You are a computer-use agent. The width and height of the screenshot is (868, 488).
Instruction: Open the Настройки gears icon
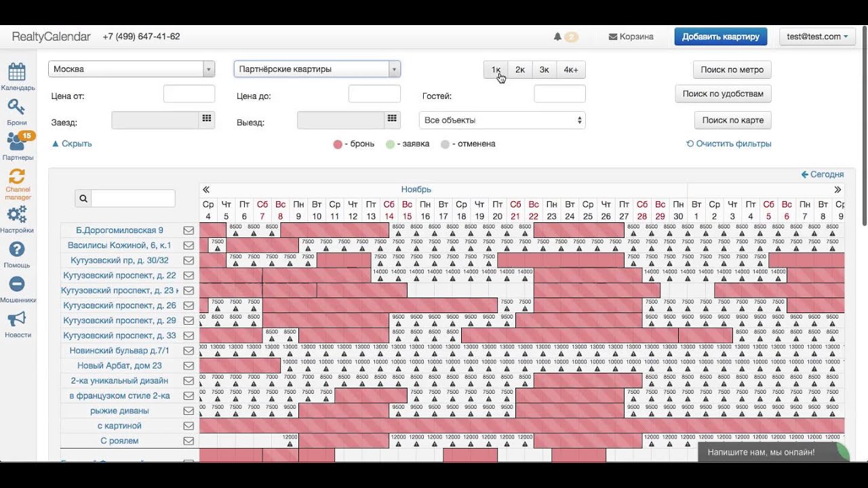click(17, 215)
